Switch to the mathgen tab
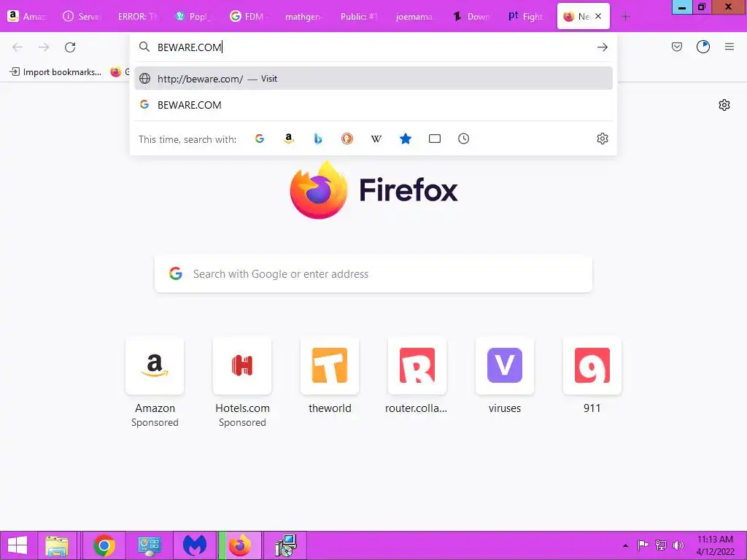The height and width of the screenshot is (560, 747). pyautogui.click(x=303, y=17)
